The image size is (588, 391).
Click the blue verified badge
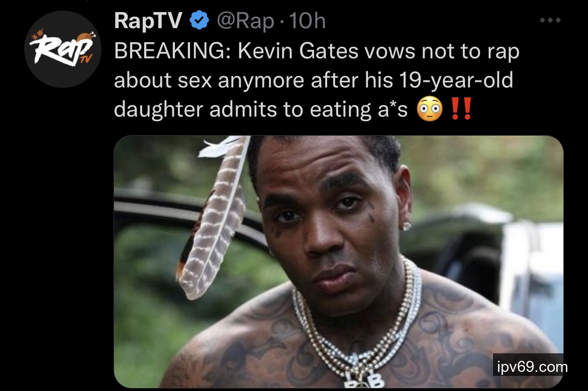[x=200, y=20]
